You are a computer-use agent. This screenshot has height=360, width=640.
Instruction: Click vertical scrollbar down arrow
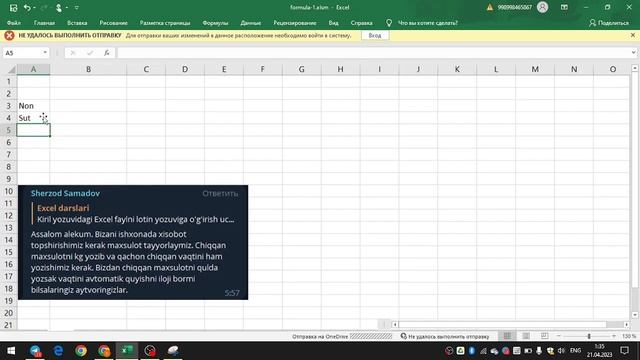click(x=635, y=315)
